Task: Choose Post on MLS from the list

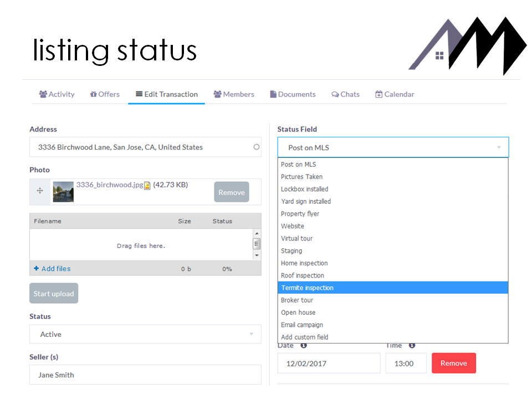Action: 393,165
